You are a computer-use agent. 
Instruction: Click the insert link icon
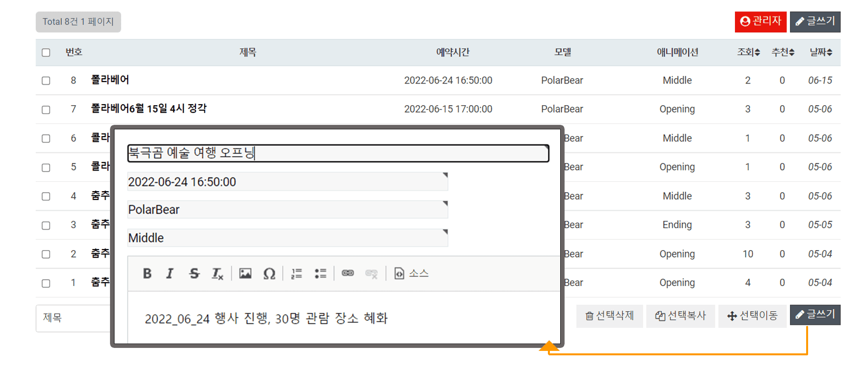[x=348, y=273]
